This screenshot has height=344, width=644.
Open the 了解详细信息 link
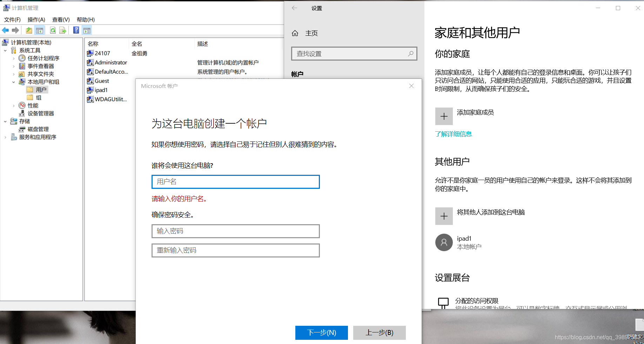point(453,134)
